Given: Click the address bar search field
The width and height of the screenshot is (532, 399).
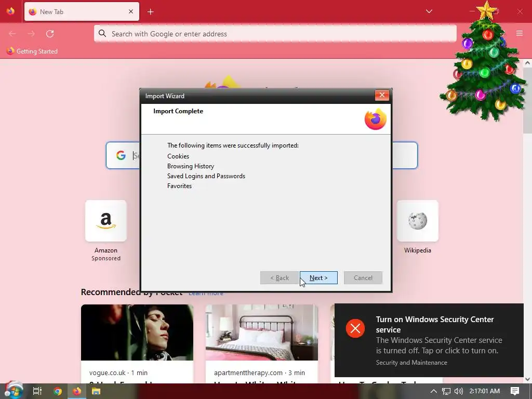Looking at the screenshot, I should pos(275,34).
